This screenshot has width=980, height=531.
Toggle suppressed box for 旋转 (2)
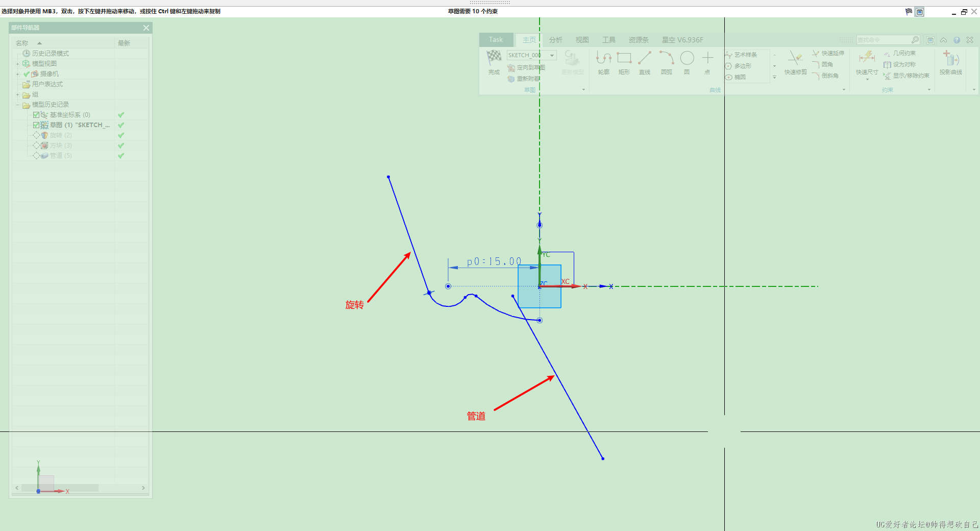coord(36,135)
